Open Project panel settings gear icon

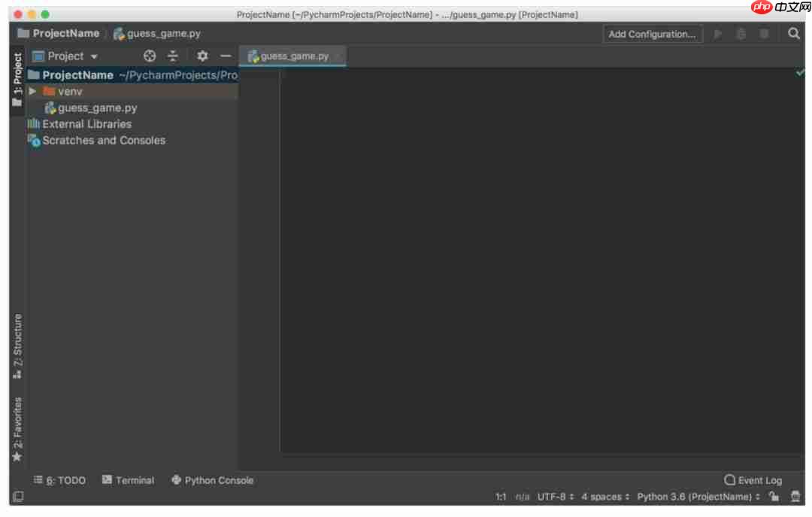[x=201, y=56]
